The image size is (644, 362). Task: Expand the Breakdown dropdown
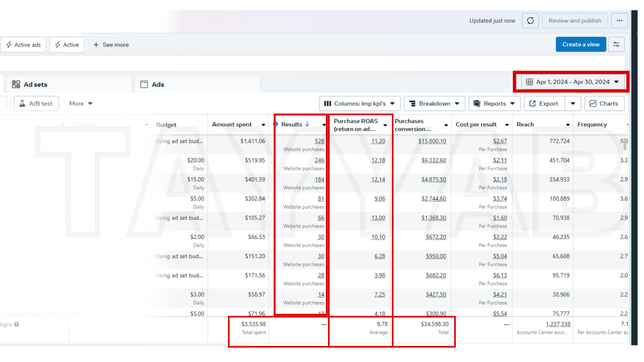434,104
